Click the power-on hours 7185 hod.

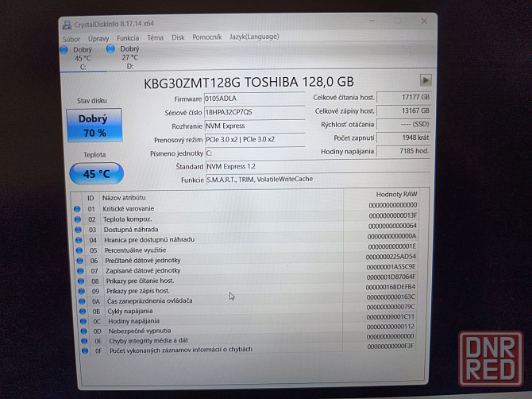(403, 151)
